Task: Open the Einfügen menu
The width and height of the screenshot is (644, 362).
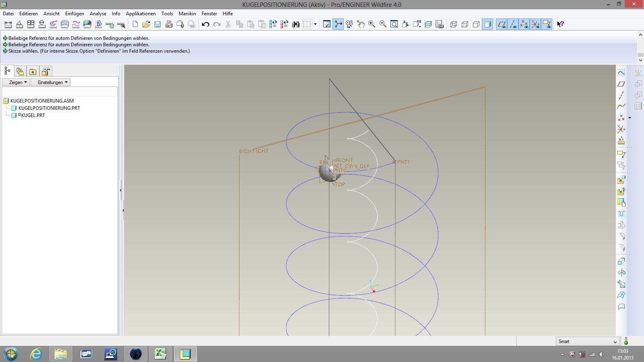Action: click(74, 13)
